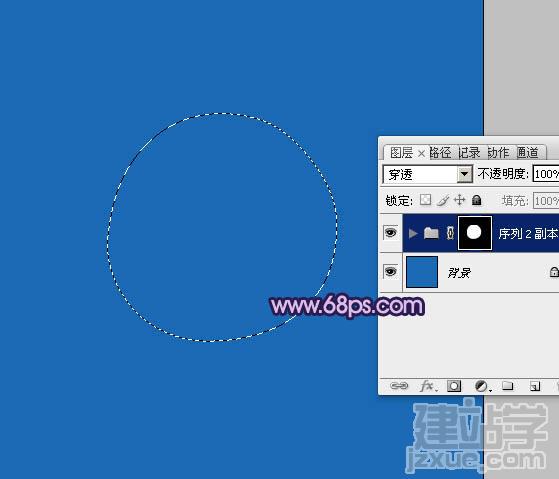Select the group's layer mask thumbnail

[475, 233]
